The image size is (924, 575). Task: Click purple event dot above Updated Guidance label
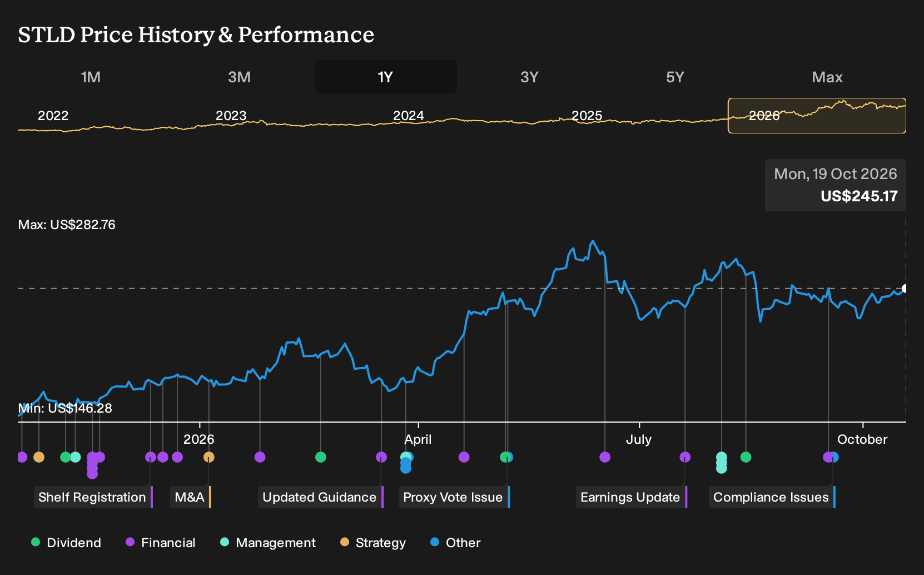(381, 457)
